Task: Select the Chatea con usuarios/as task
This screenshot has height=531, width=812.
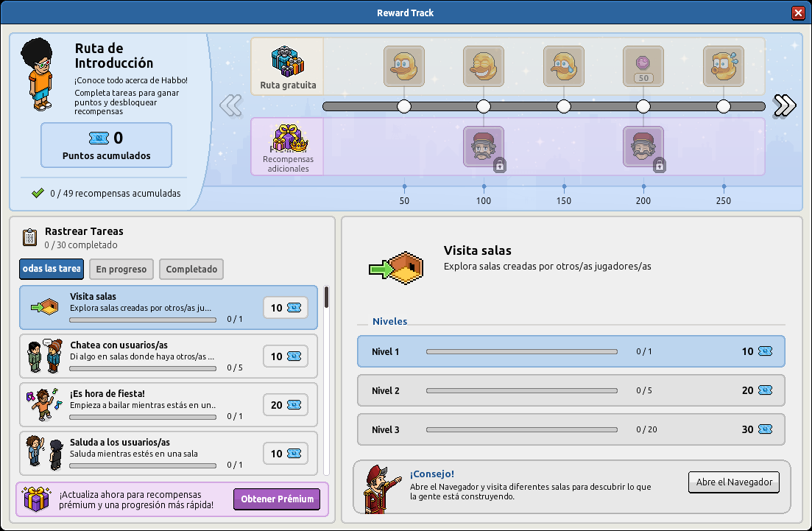Action: pyautogui.click(x=169, y=356)
